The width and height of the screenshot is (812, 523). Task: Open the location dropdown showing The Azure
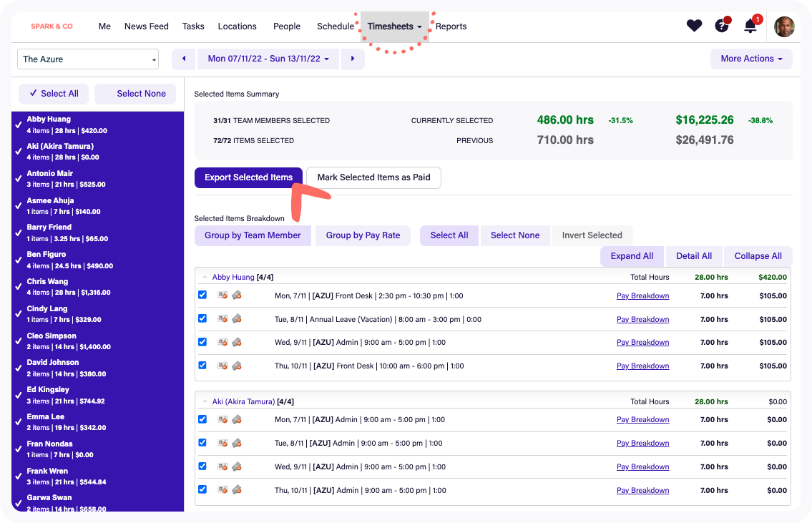tap(88, 59)
